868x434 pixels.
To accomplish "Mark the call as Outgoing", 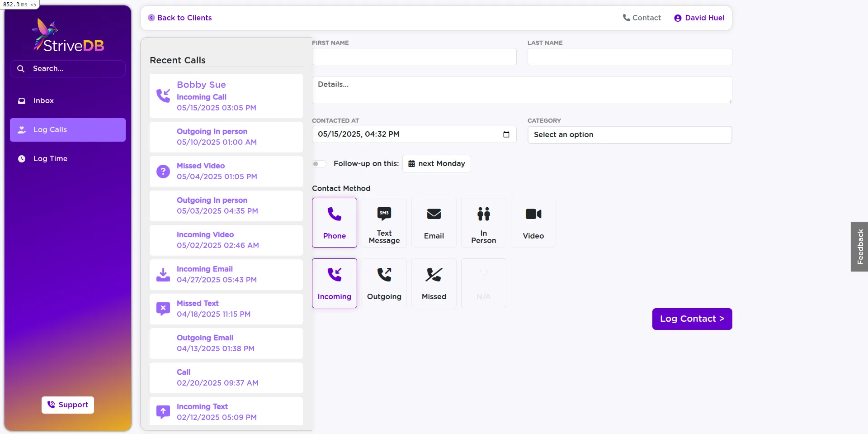I will pyautogui.click(x=384, y=283).
